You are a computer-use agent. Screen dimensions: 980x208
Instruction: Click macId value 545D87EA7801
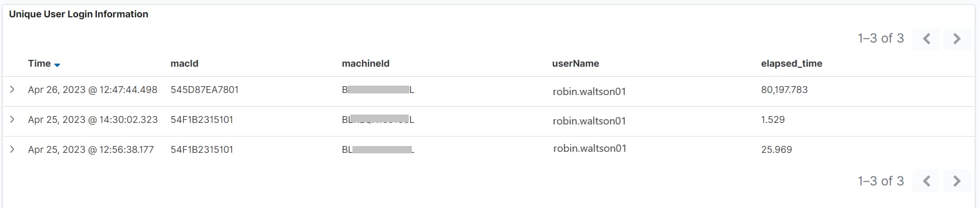pyautogui.click(x=205, y=90)
